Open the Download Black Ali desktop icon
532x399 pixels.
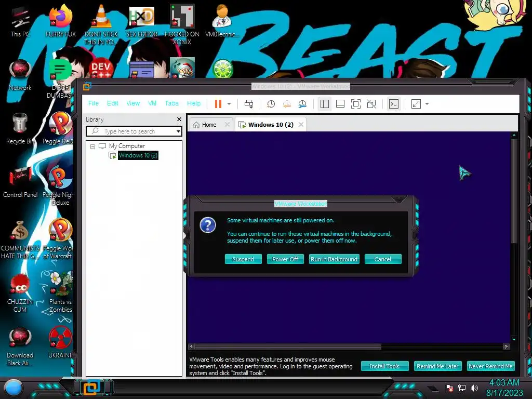[x=20, y=346]
